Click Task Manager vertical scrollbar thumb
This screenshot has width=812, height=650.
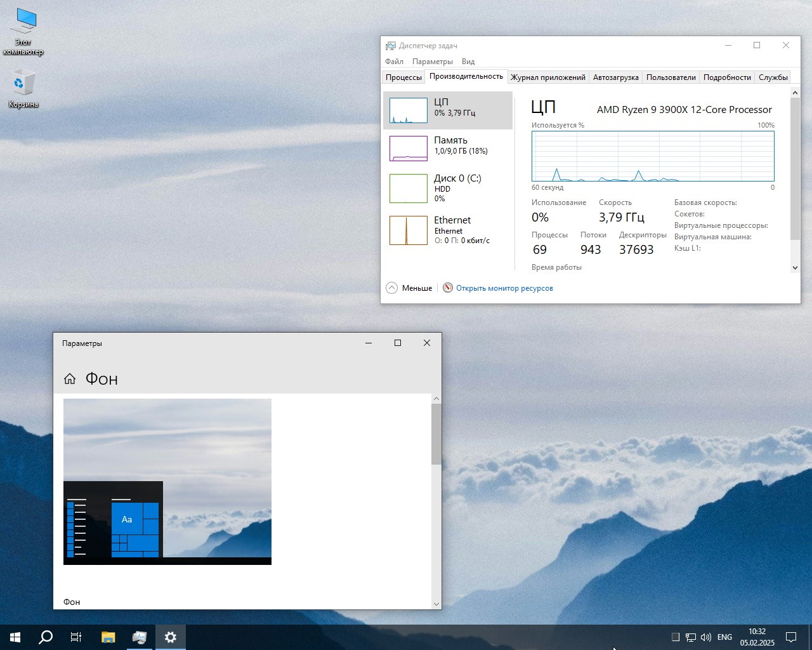(x=795, y=169)
